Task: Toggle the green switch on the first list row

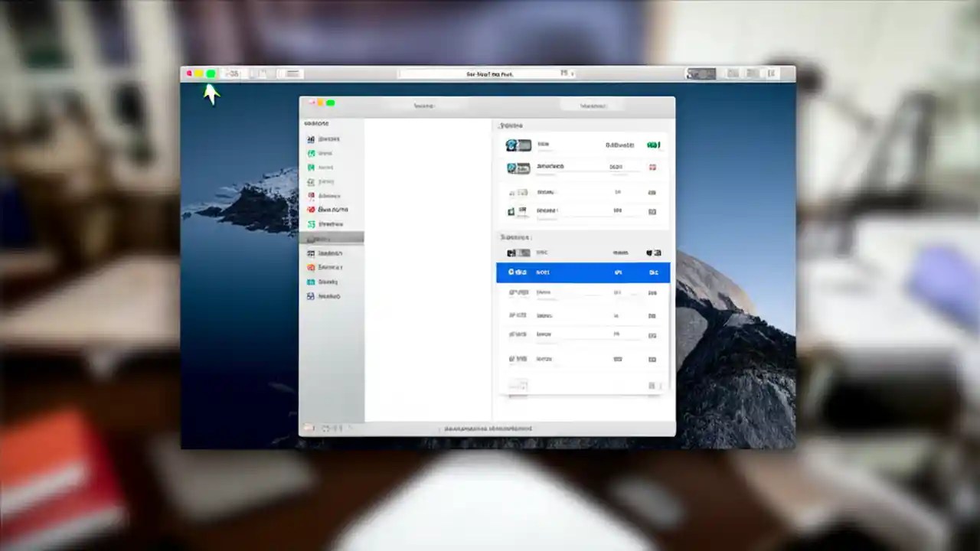Action: click(652, 145)
